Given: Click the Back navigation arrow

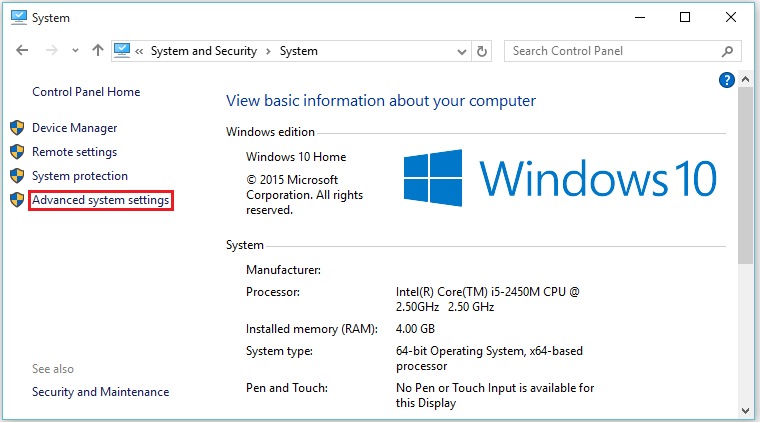Looking at the screenshot, I should coord(22,50).
